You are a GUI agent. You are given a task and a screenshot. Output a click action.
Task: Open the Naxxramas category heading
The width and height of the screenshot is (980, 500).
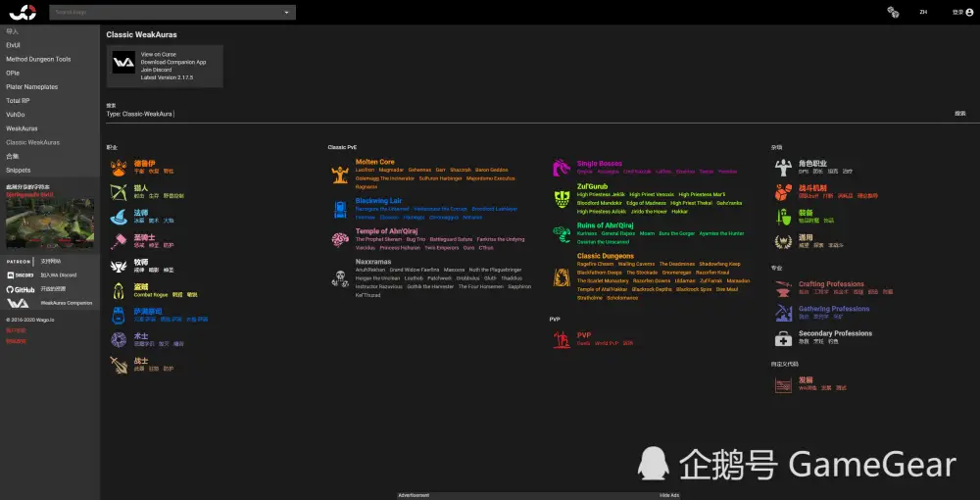coord(373,262)
